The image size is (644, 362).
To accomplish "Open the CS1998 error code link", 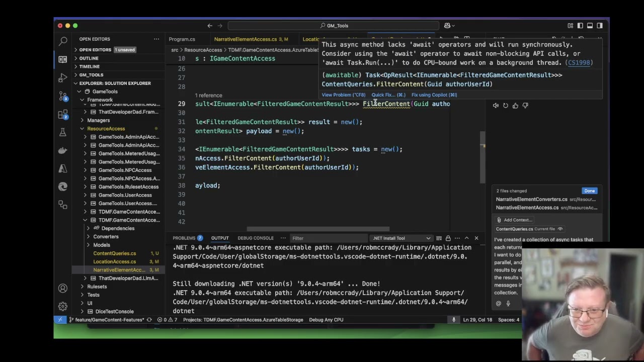I will (x=580, y=63).
